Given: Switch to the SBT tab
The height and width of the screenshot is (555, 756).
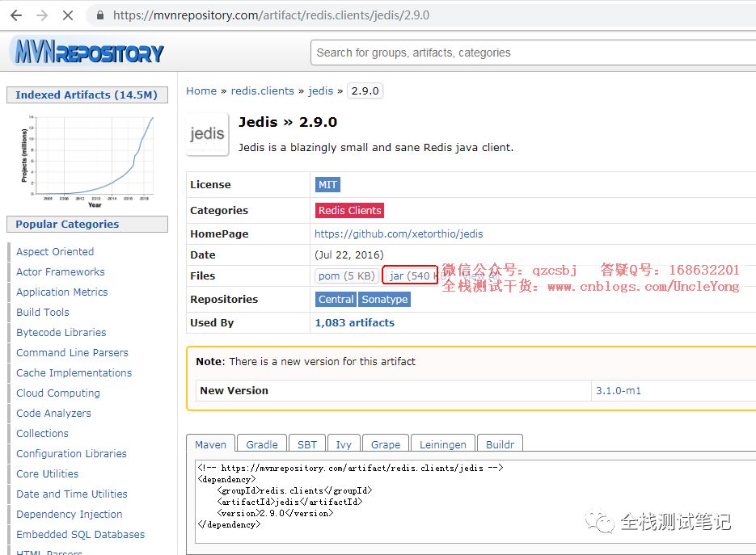Looking at the screenshot, I should pyautogui.click(x=307, y=444).
